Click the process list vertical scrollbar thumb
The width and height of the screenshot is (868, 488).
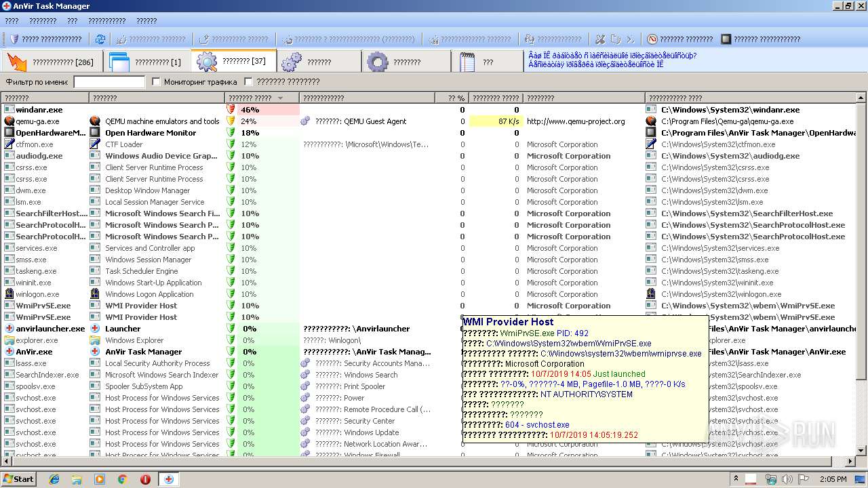[862, 241]
